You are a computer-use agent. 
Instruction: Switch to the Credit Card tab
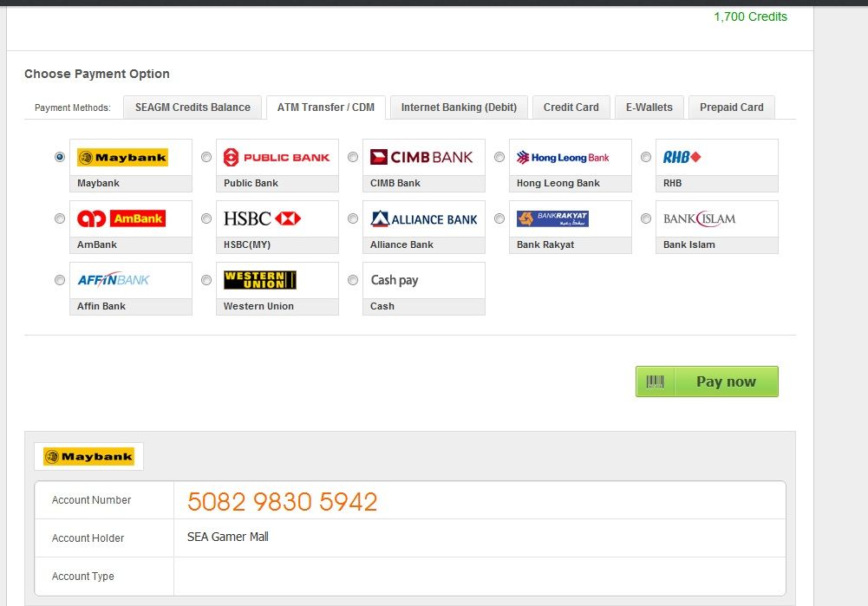point(571,108)
